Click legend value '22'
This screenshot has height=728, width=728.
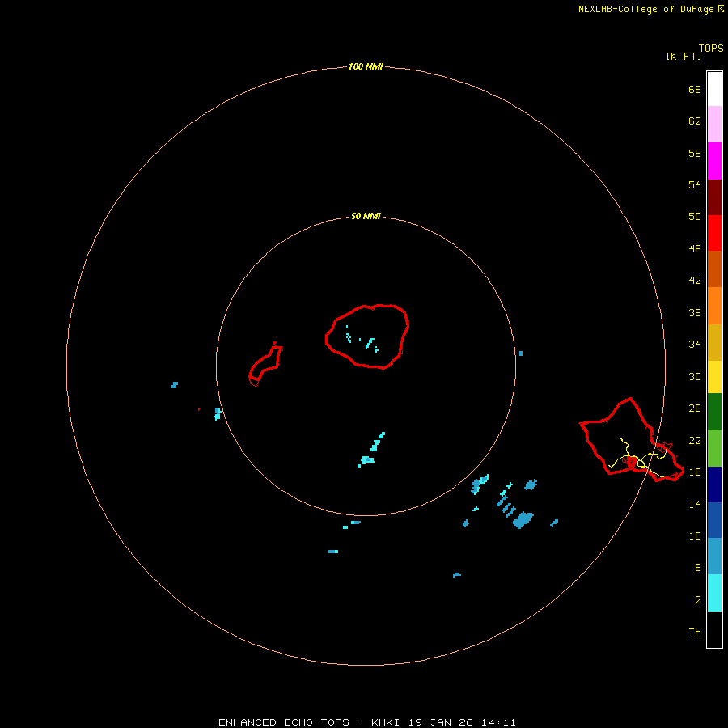tap(695, 440)
